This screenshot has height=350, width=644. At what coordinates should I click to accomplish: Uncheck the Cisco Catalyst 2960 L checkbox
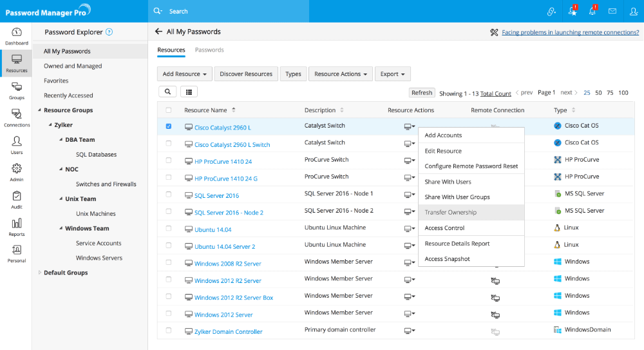[x=169, y=126]
